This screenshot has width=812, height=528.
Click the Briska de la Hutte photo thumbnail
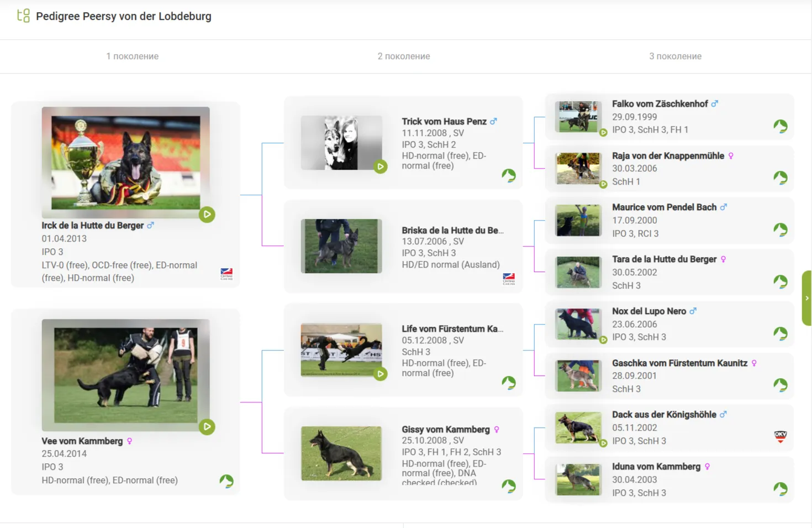pyautogui.click(x=341, y=246)
